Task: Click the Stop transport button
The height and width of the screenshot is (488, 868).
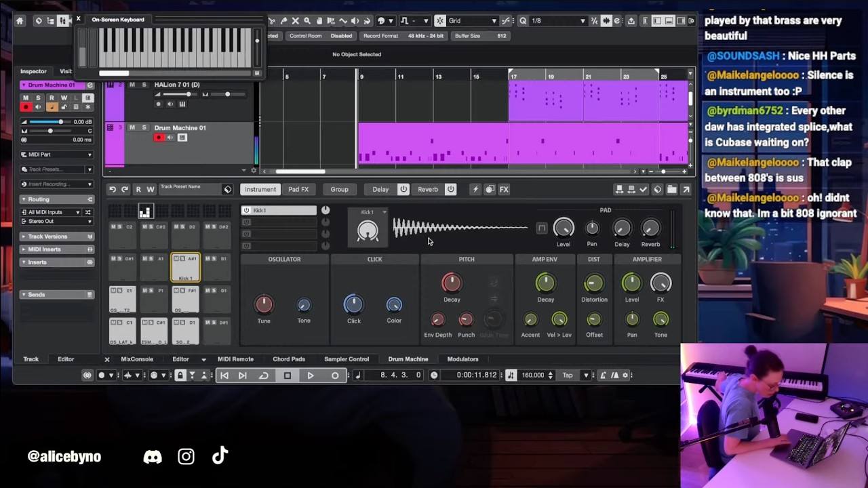Action: tap(288, 375)
